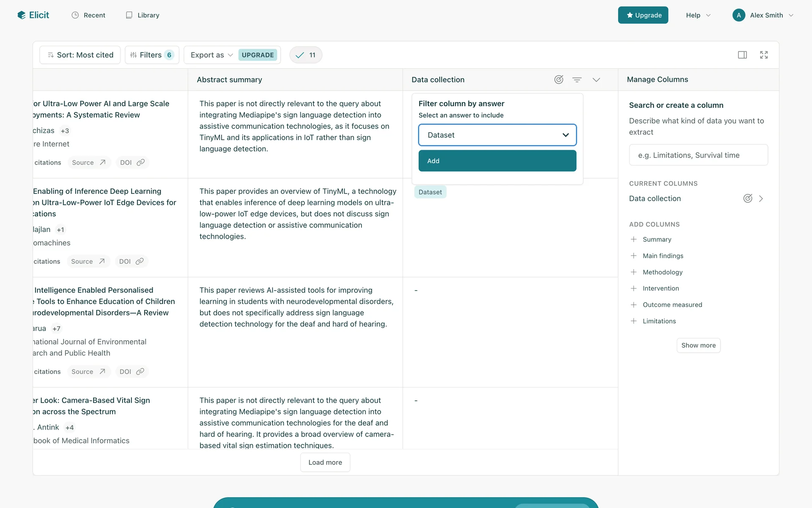Click the plus icon next to Summary
The image size is (812, 508).
[x=634, y=240]
